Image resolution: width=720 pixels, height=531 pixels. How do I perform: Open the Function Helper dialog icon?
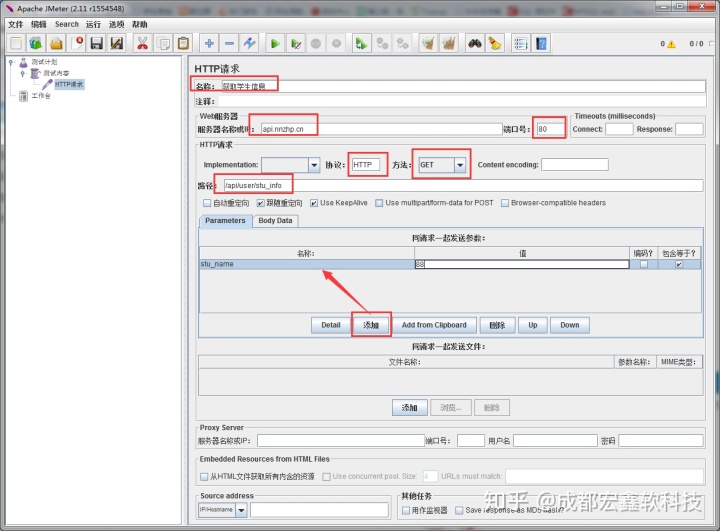pos(520,44)
